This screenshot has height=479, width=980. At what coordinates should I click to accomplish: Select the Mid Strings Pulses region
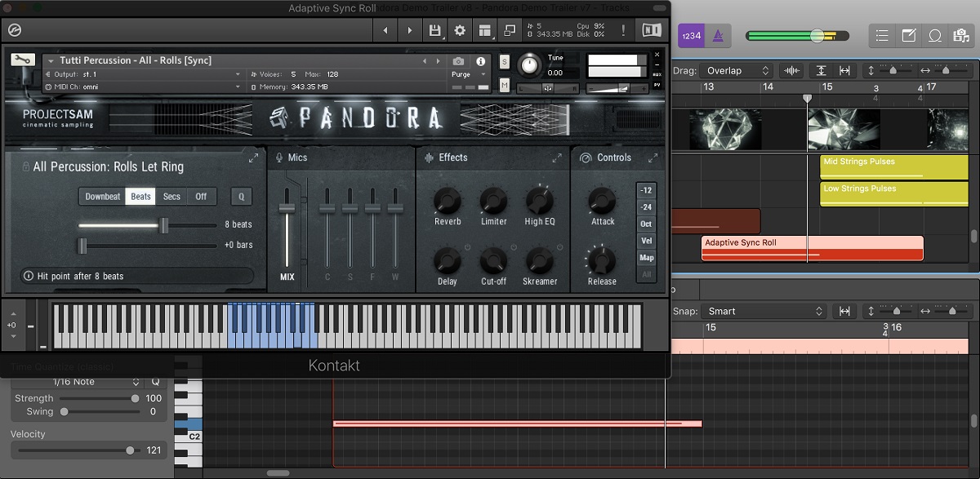coord(893,167)
